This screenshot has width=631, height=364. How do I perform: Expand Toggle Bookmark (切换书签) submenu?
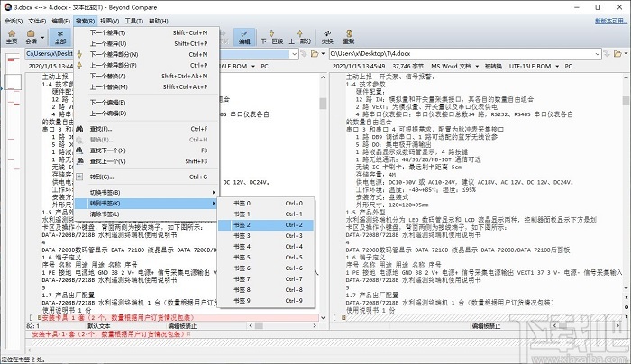[x=146, y=192]
